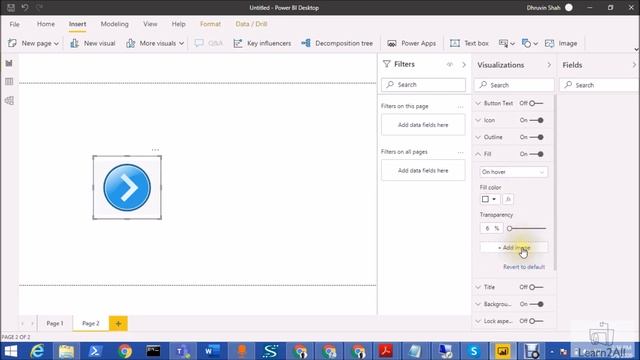
Task: Open the Data / Drill tab
Action: 251,24
